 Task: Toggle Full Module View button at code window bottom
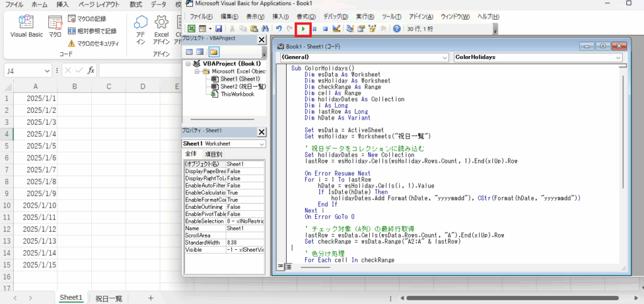(x=288, y=267)
